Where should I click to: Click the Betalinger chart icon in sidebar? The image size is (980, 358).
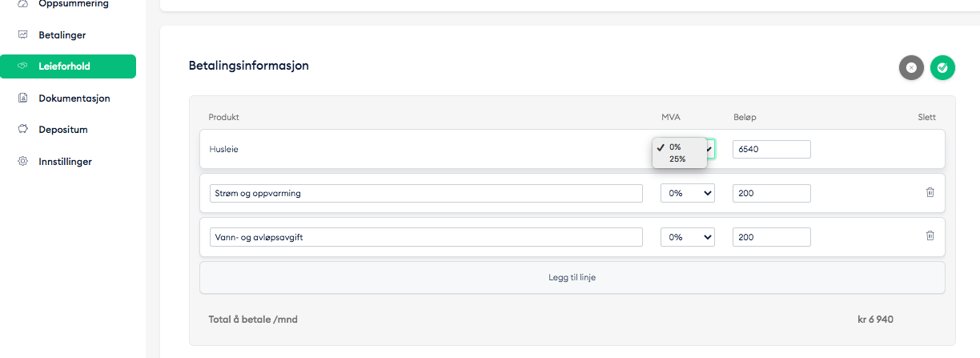(23, 35)
